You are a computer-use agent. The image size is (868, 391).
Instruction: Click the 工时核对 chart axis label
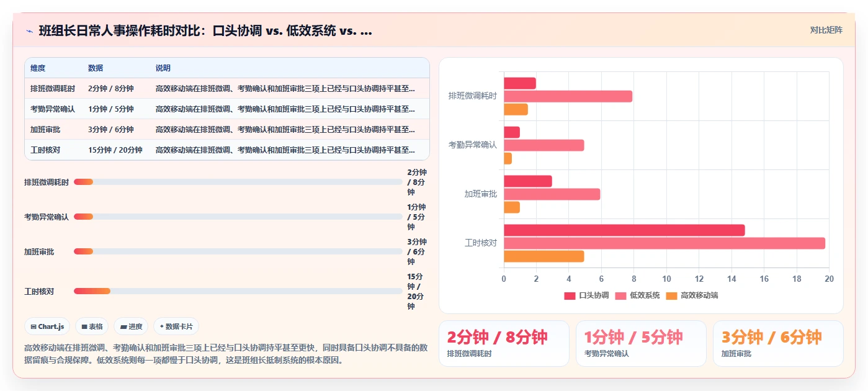[481, 243]
